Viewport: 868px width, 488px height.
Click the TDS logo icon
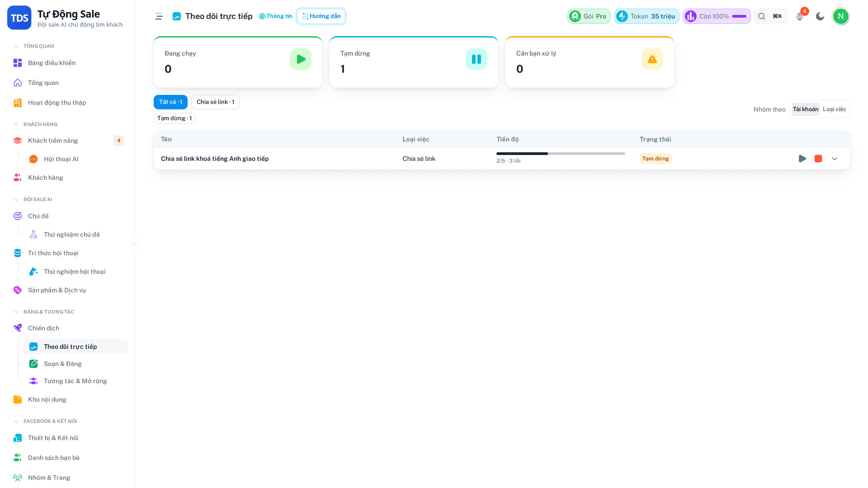[x=19, y=18]
